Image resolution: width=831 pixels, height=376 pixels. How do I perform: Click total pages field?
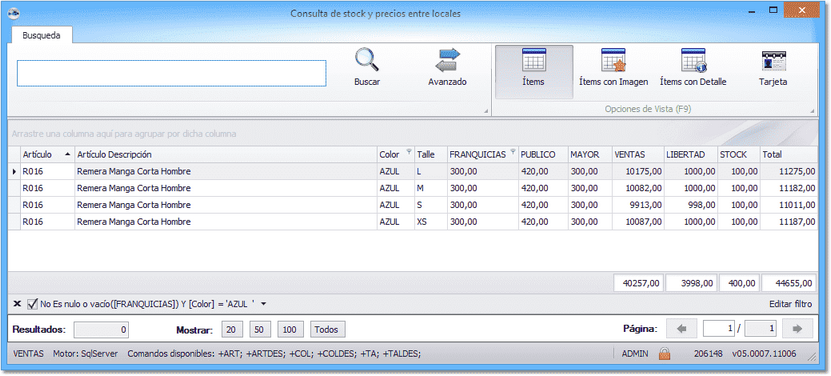coord(761,329)
